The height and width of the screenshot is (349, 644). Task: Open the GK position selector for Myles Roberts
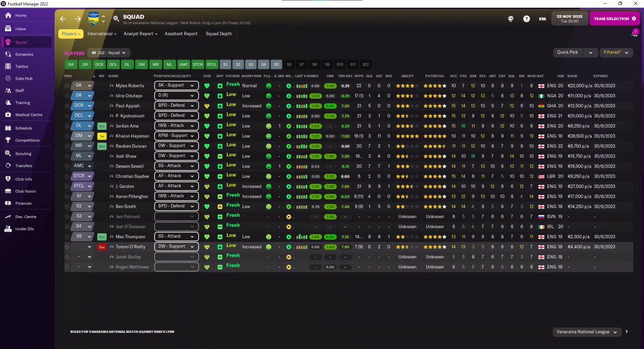pos(83,86)
